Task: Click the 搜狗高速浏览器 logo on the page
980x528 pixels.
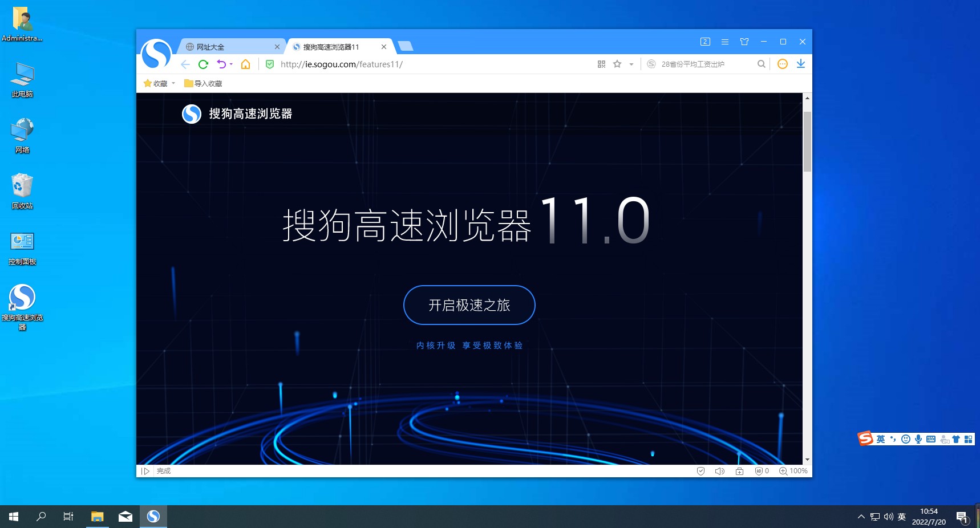Action: click(x=237, y=114)
